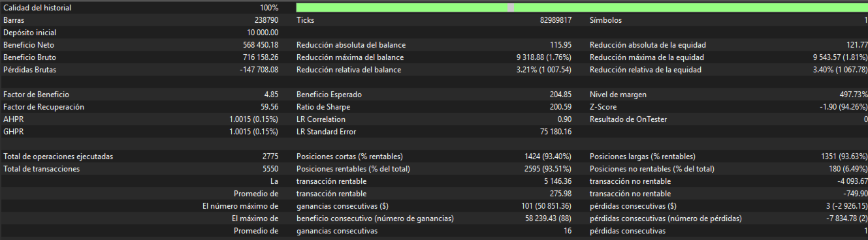Click 'Posiciones rentables' value 2595 (93.51%)

click(x=547, y=169)
